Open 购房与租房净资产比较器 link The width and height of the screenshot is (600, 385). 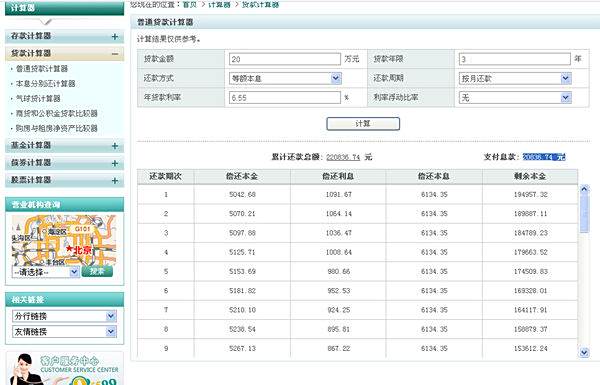click(x=57, y=129)
